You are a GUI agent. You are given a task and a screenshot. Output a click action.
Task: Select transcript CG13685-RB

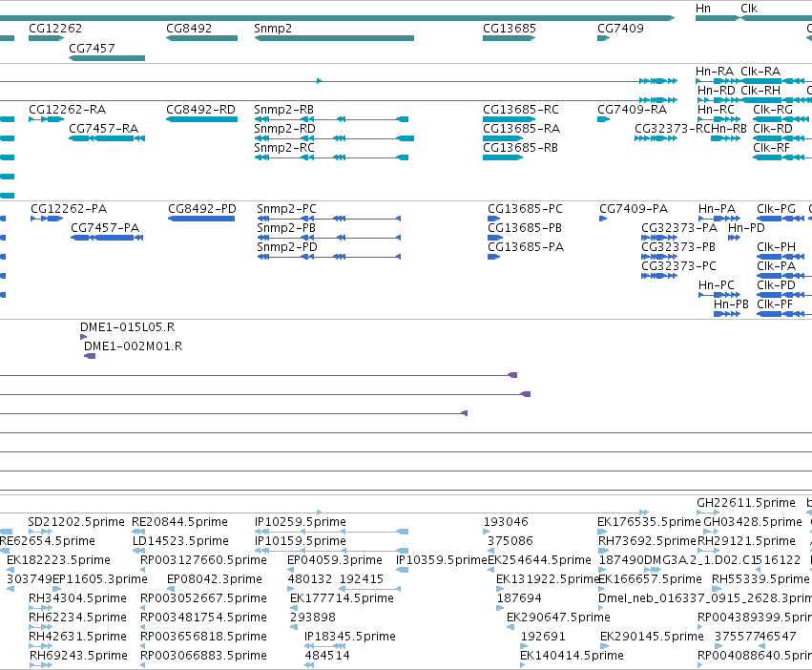520,148
